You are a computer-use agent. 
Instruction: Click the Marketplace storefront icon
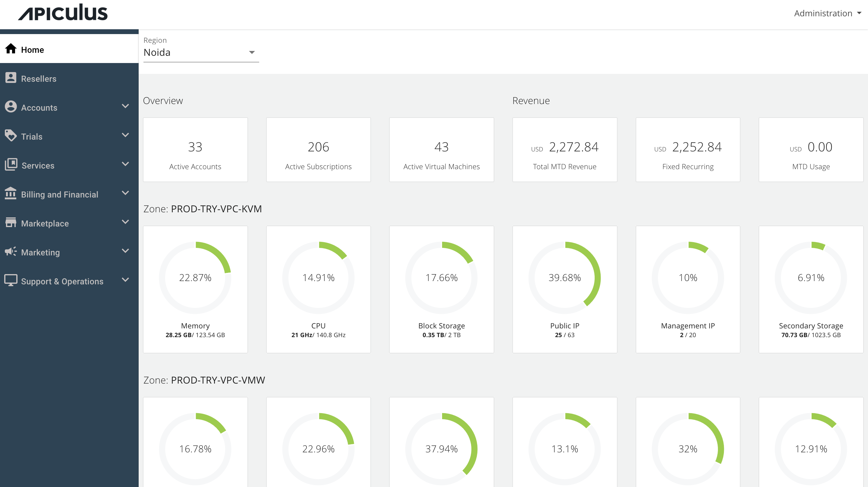pos(11,223)
